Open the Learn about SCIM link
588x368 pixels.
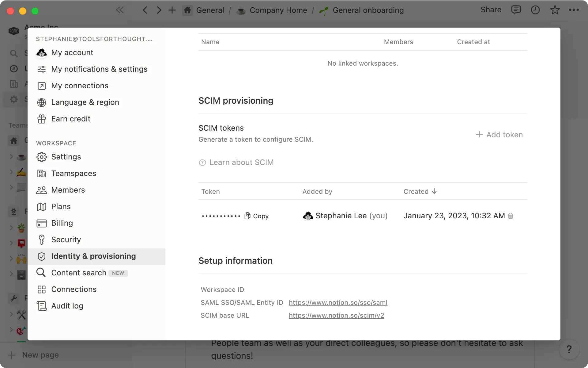point(241,162)
